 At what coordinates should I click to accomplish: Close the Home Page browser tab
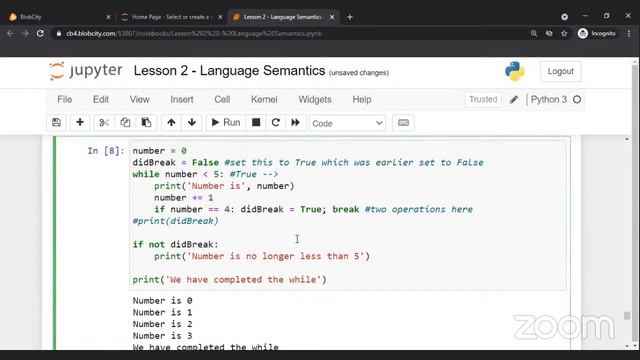(220, 17)
